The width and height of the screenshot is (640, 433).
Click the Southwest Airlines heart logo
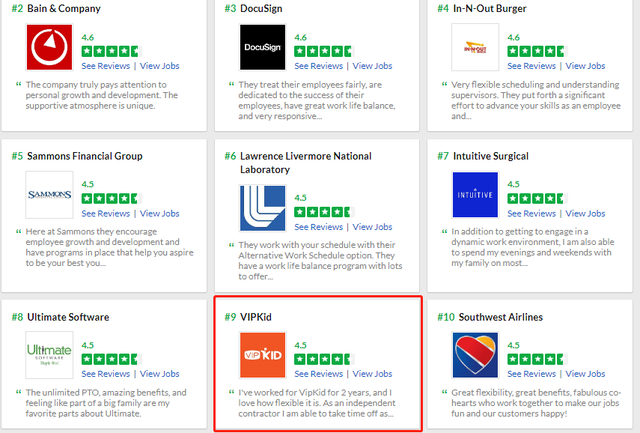click(x=475, y=355)
